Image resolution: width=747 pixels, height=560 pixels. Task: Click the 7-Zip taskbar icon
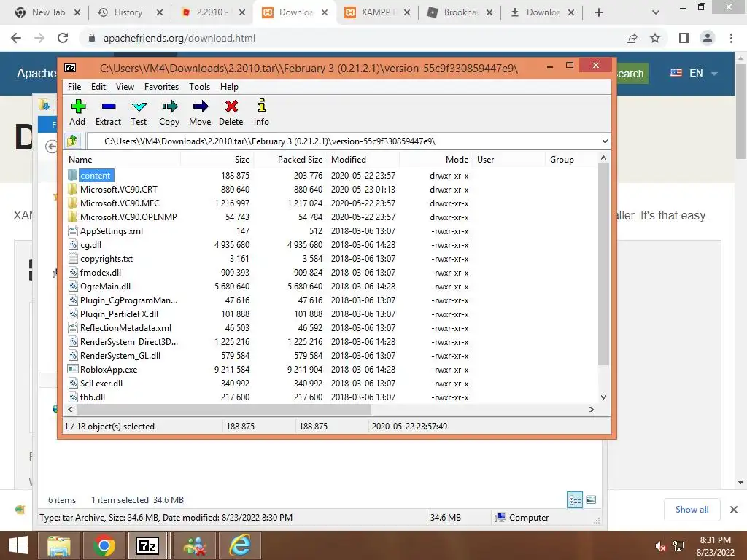[147, 545]
